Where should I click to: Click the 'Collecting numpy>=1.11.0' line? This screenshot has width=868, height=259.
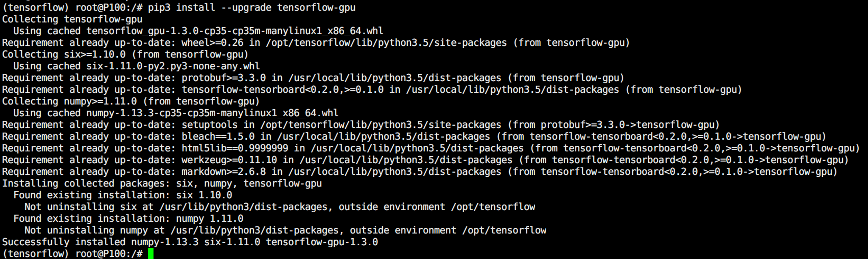click(x=131, y=101)
